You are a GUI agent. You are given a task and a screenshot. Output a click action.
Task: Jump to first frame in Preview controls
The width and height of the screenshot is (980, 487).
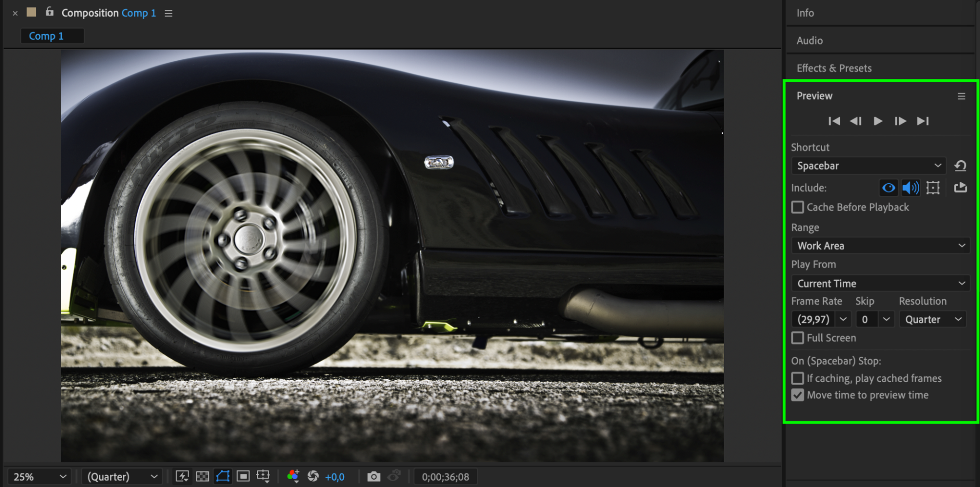[834, 121]
